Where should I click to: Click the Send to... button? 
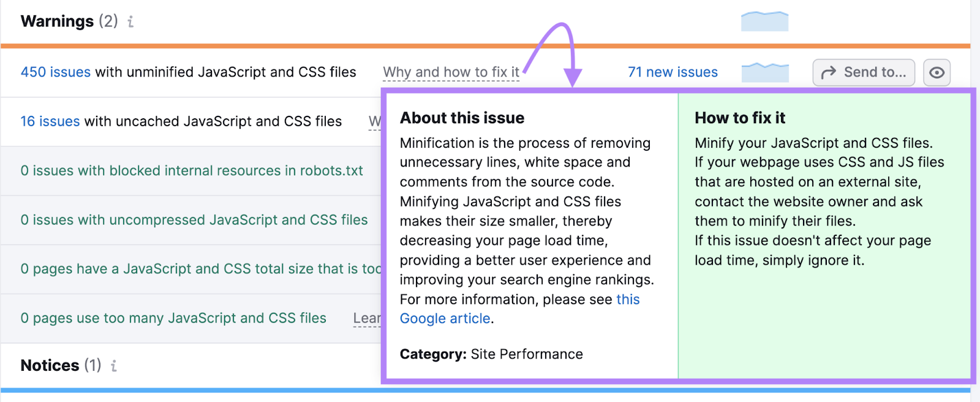[x=864, y=72]
